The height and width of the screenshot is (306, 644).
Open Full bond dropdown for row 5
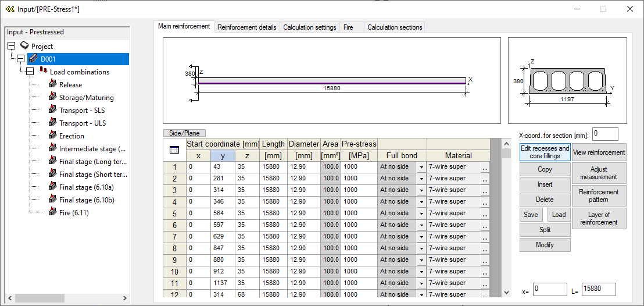[x=421, y=214]
